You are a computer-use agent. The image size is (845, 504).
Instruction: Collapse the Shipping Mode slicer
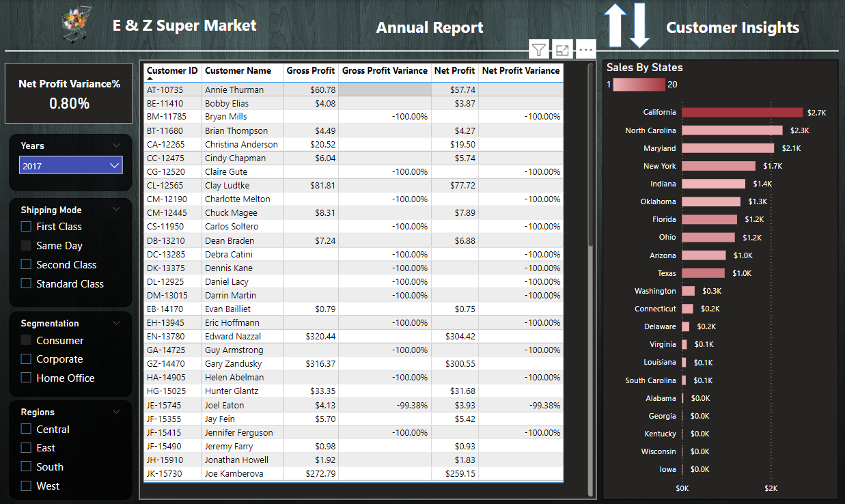pos(116,209)
